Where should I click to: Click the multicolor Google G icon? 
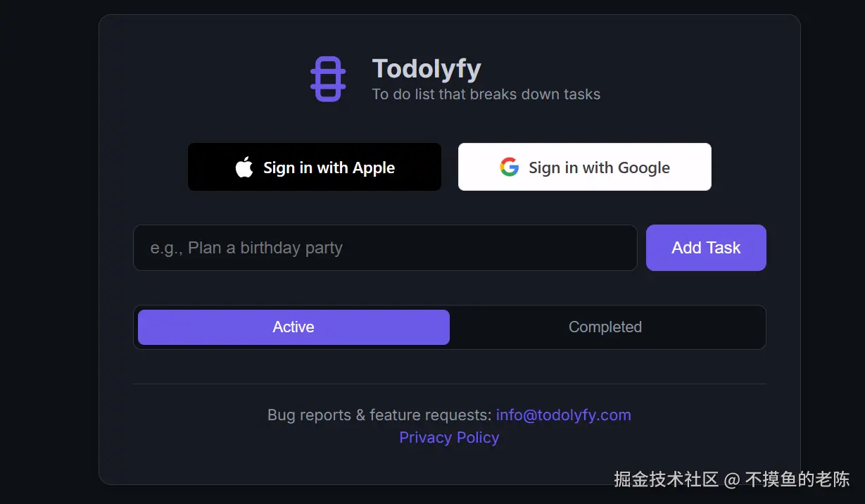pos(510,168)
